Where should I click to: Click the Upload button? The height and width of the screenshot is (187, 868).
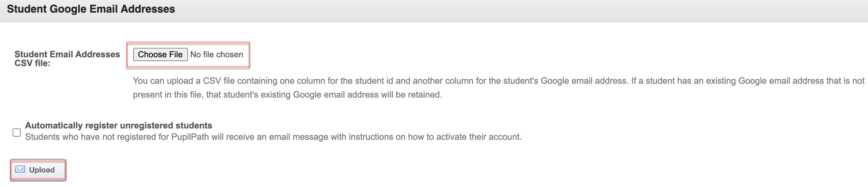tap(38, 169)
